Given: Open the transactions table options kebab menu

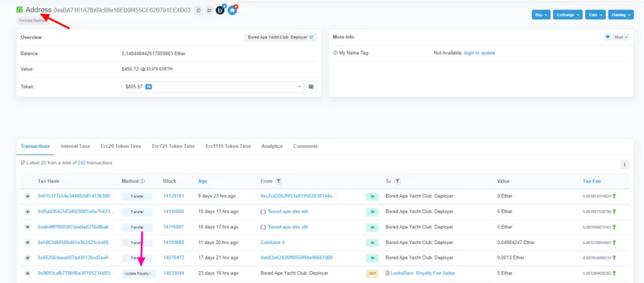Looking at the screenshot, I should click(625, 164).
